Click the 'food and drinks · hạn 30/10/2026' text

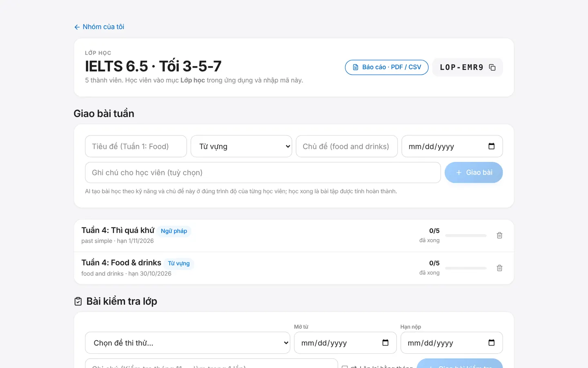[x=126, y=274]
